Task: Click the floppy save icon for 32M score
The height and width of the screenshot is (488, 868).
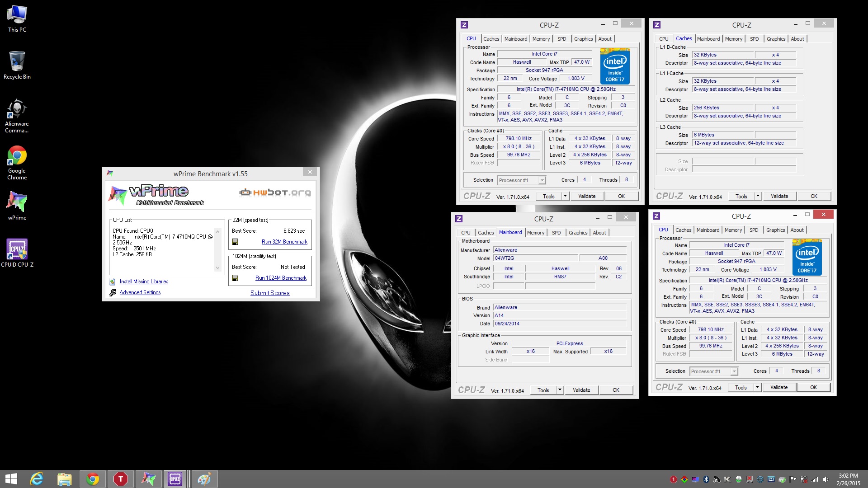Action: (x=235, y=242)
